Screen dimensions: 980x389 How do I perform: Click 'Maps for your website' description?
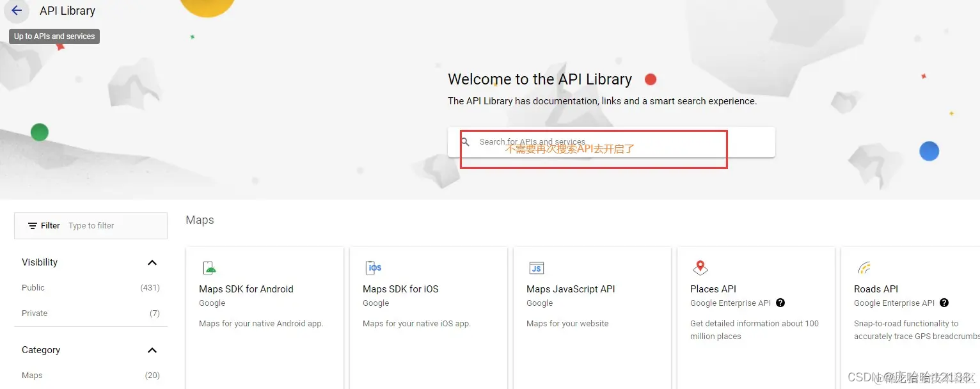click(567, 324)
